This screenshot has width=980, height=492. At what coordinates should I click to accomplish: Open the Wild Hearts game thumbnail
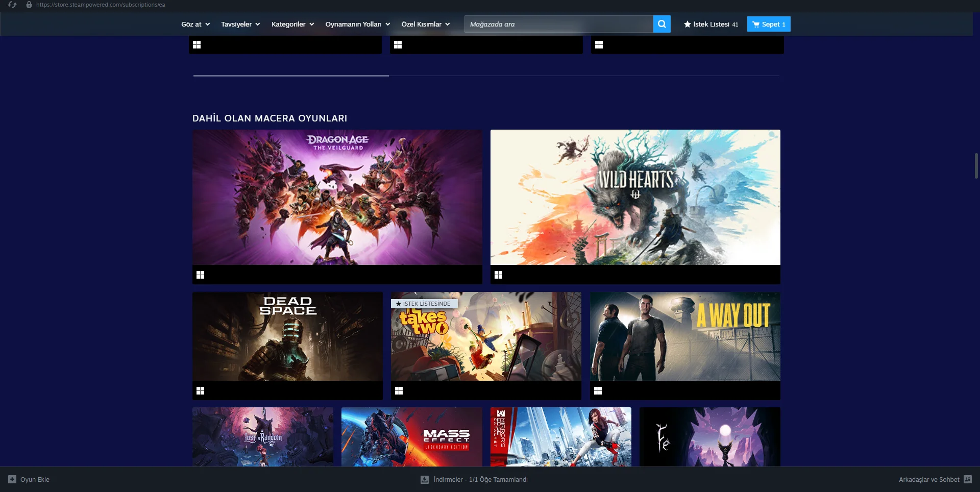pyautogui.click(x=635, y=197)
